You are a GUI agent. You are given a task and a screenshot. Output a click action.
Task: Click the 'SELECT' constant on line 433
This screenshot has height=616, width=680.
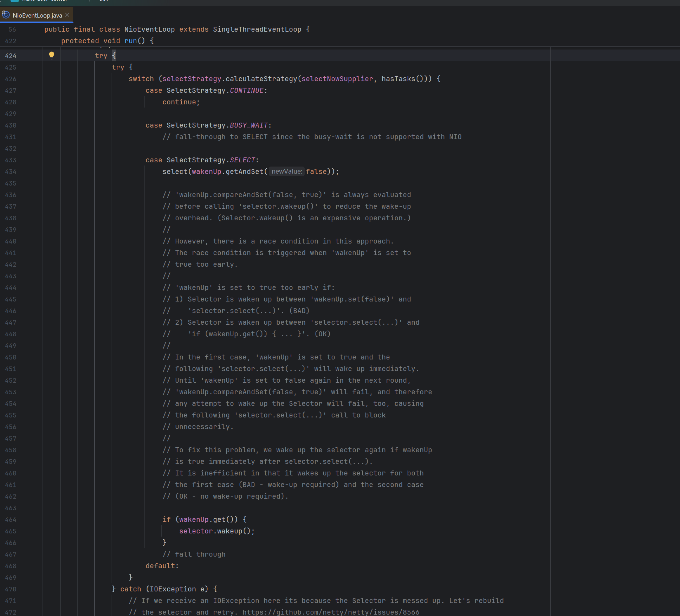(242, 160)
